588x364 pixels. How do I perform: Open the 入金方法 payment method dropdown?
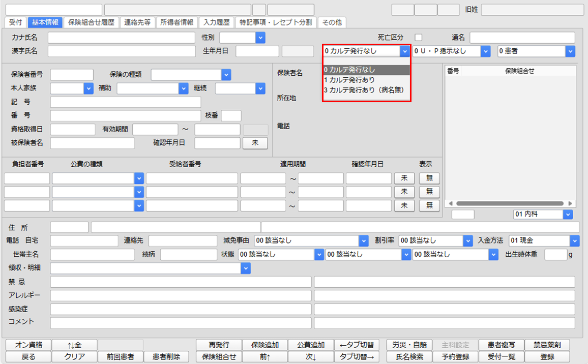[575, 240]
